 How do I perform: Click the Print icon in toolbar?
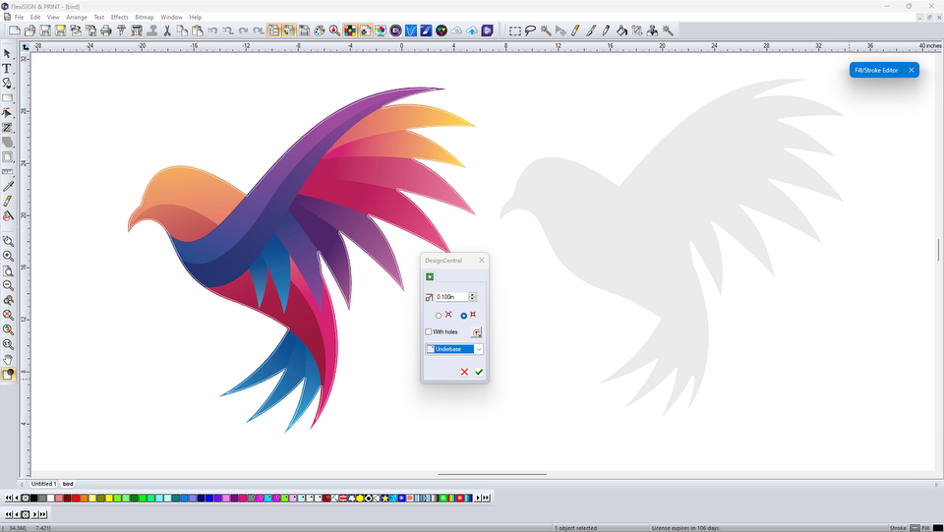[x=106, y=31]
